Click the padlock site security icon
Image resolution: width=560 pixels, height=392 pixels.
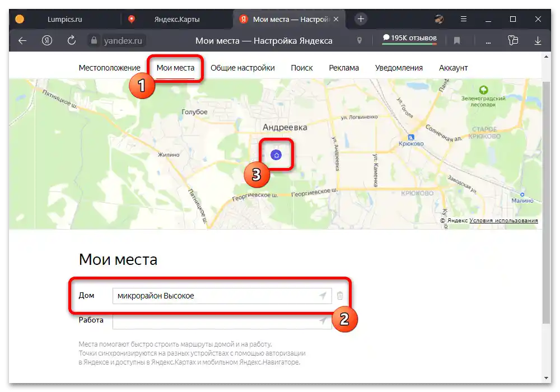(x=94, y=40)
